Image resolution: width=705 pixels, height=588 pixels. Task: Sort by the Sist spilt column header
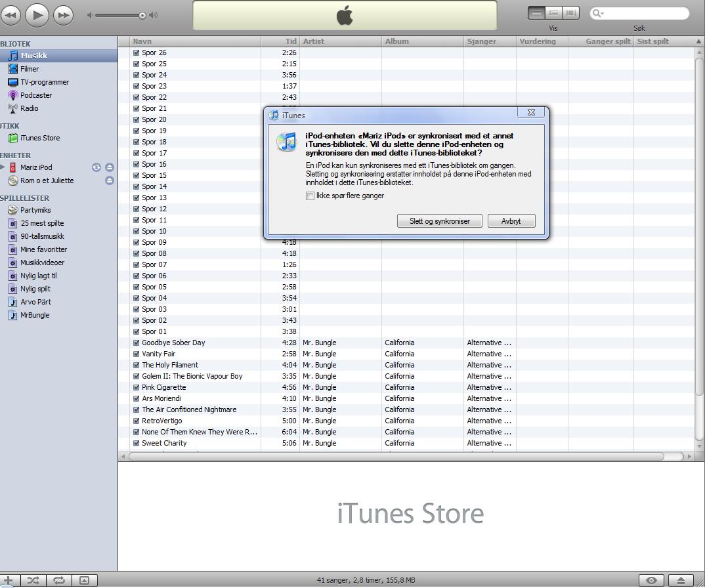click(664, 41)
